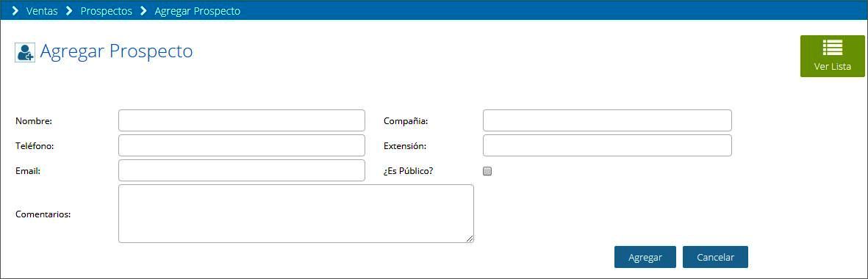868x279 pixels.
Task: Click the chevron arrow before Ventas
Action: tap(15, 11)
